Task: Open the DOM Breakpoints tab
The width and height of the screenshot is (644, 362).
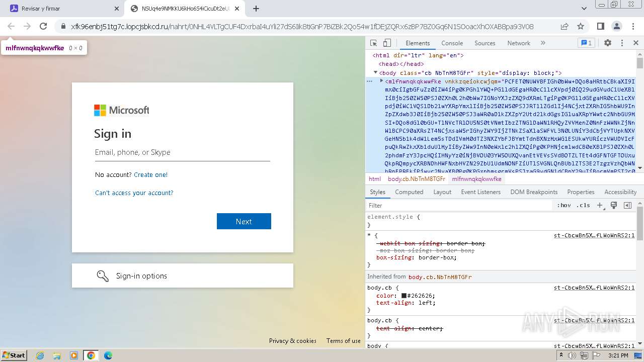Action: point(534,192)
